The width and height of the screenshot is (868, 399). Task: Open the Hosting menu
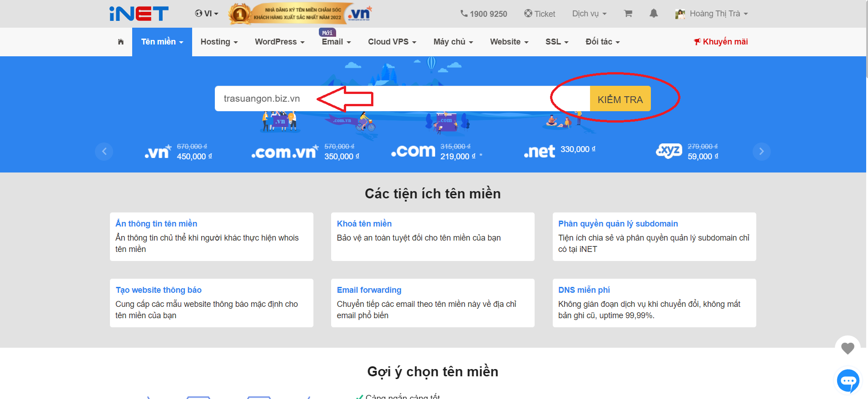click(x=219, y=42)
